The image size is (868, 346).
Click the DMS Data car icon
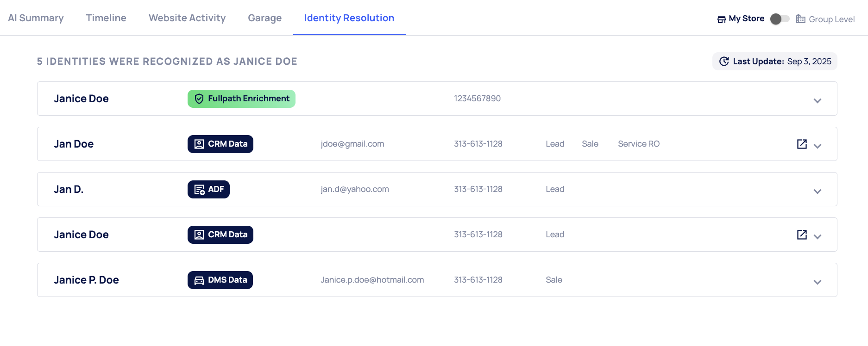point(199,280)
